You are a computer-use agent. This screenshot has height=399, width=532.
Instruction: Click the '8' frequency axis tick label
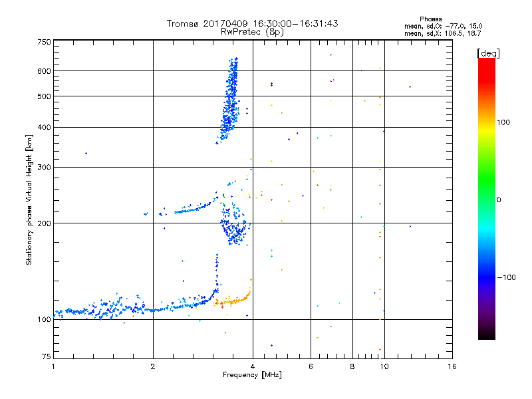pos(352,366)
